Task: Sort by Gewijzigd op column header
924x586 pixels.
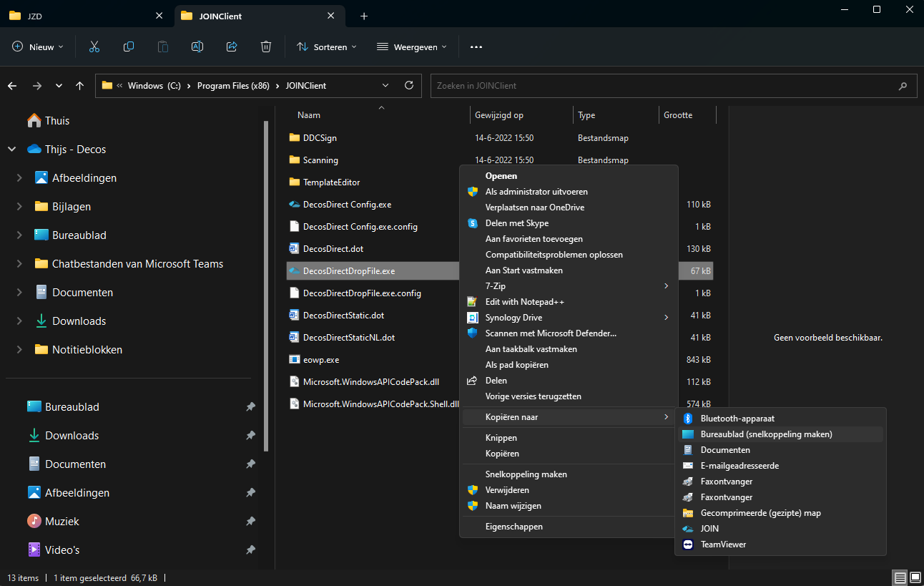Action: 499,114
